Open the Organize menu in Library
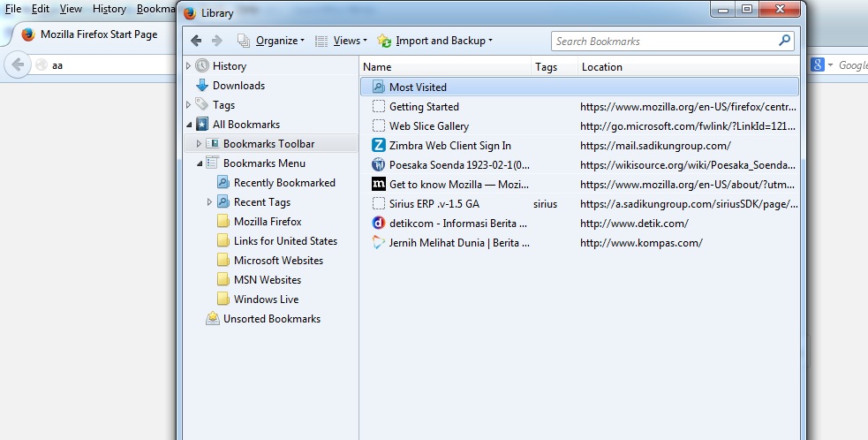 coord(271,41)
